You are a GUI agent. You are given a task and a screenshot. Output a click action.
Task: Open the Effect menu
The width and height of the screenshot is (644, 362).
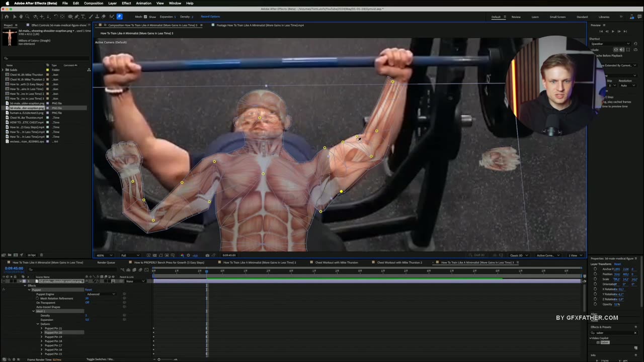click(126, 3)
